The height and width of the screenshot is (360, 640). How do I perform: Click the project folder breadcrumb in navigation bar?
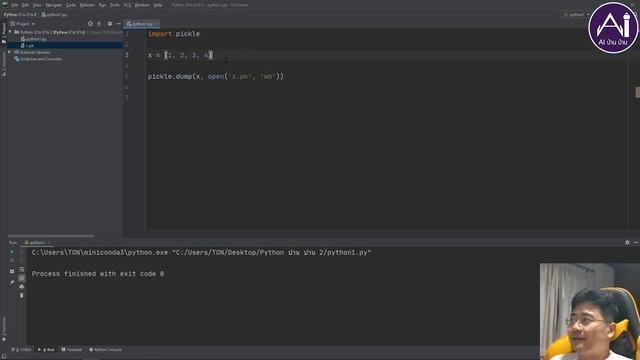20,14
